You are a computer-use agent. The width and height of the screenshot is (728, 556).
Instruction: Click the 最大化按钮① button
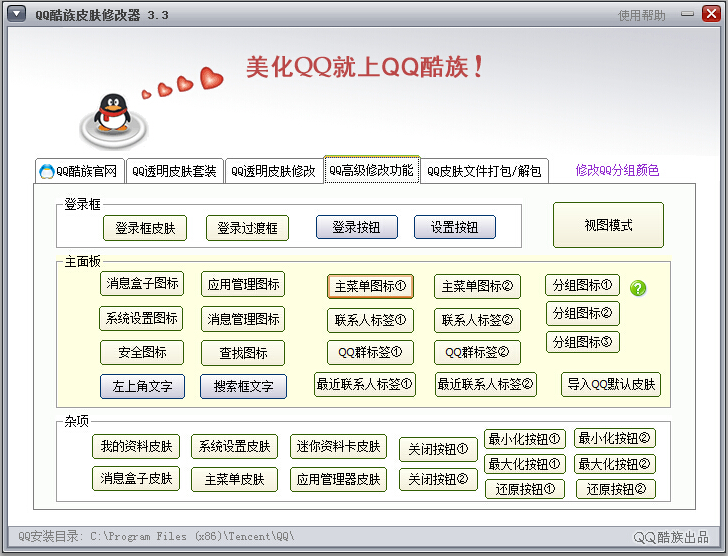525,464
